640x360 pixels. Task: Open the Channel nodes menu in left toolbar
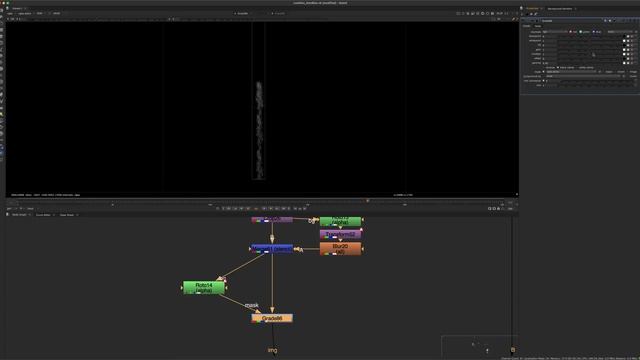(x=2, y=30)
